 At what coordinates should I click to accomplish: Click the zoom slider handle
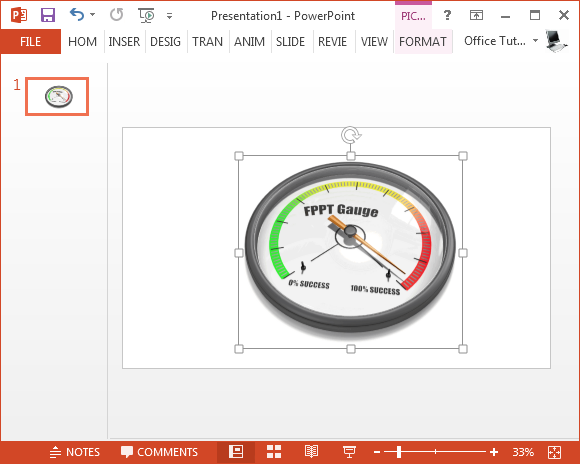coord(399,452)
